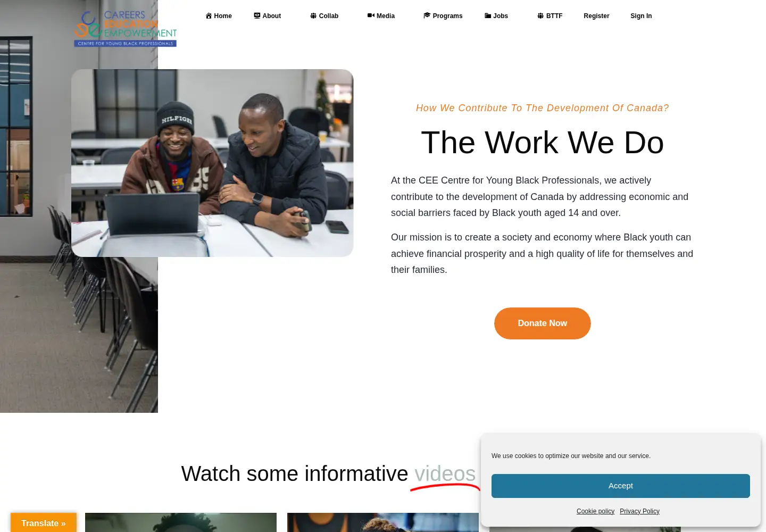This screenshot has height=532, width=766.
Task: Click the photo of two men at laptop
Action: pos(212,163)
